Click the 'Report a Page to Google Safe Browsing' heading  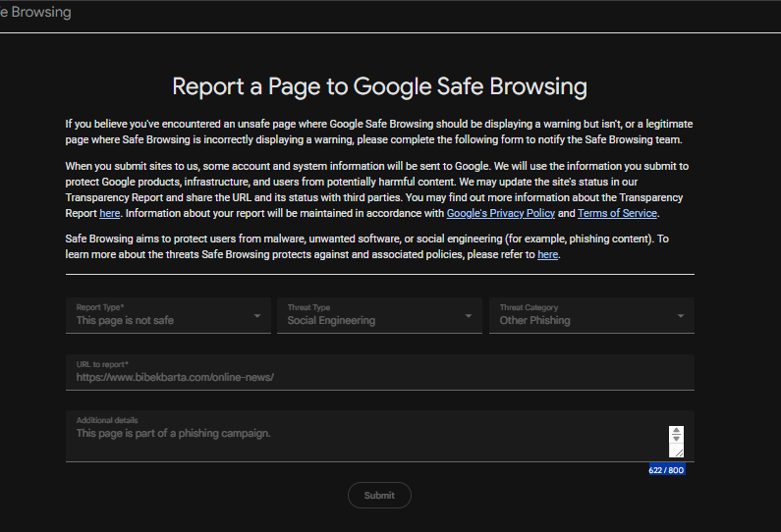pos(379,86)
